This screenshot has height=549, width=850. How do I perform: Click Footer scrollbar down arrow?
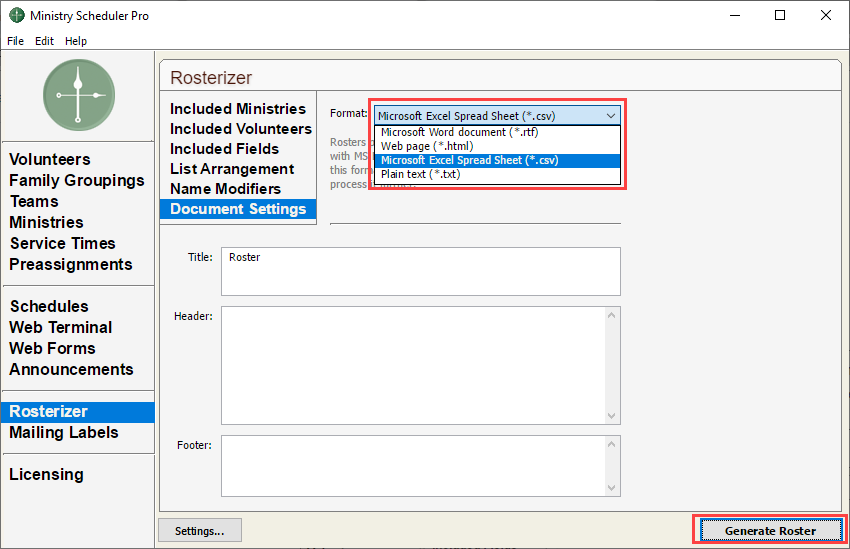pos(611,488)
